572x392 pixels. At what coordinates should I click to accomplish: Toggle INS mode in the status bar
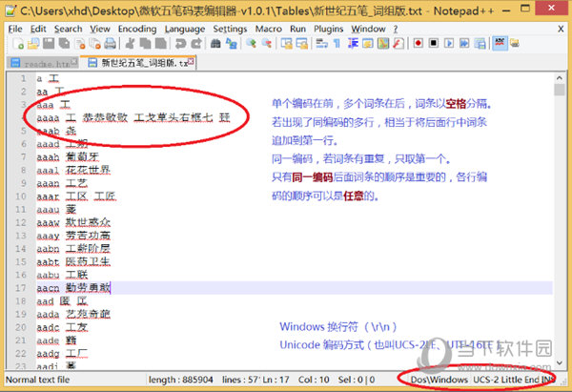548,380
